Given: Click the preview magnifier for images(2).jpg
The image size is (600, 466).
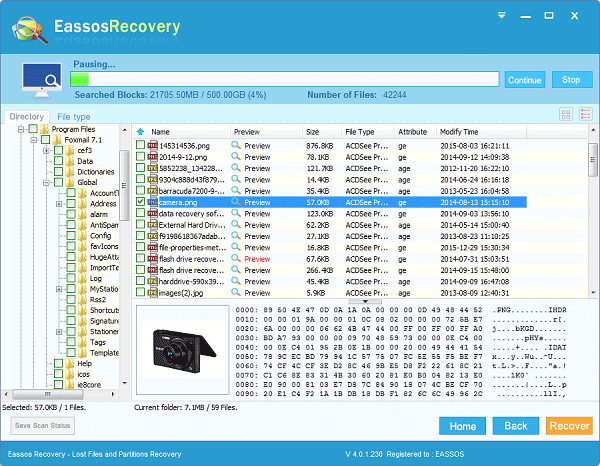Looking at the screenshot, I should click(x=236, y=293).
